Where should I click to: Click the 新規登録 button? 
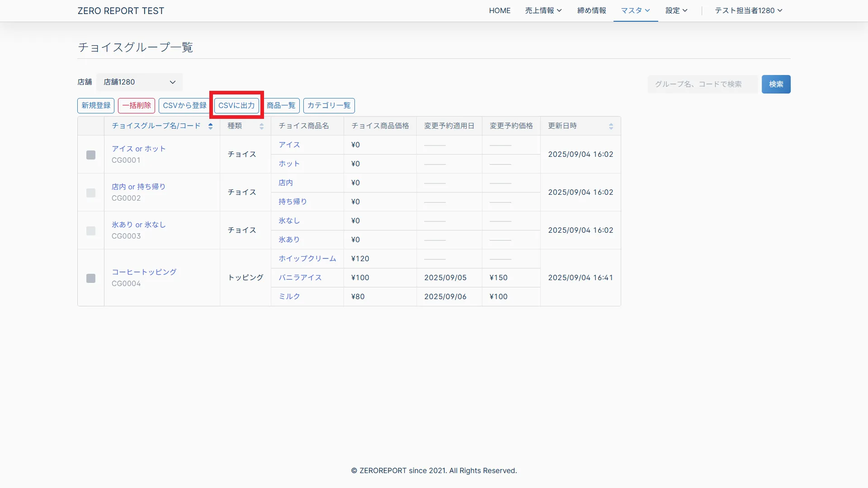[x=96, y=105]
